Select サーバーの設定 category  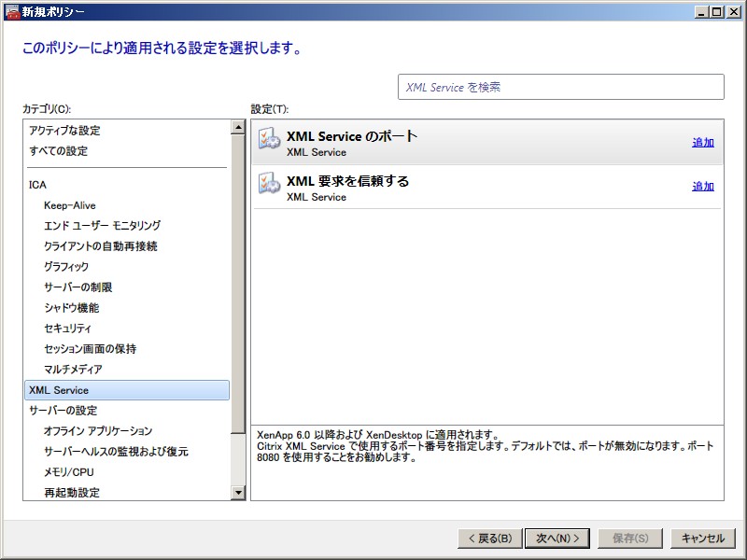(63, 411)
